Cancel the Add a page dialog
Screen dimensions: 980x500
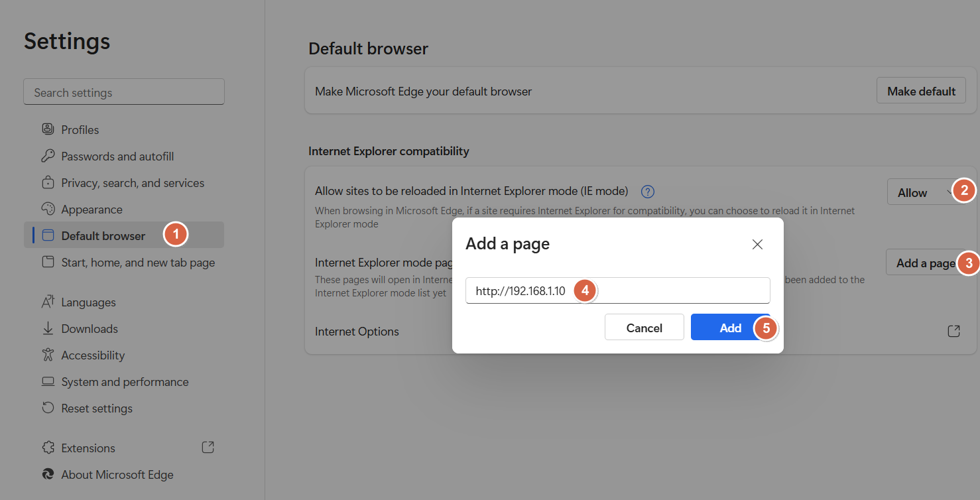644,328
